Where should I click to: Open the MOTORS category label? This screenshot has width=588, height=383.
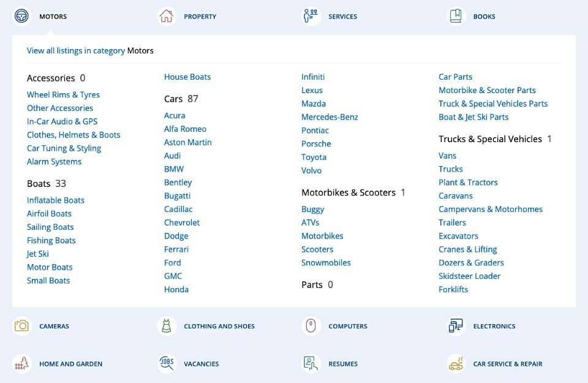pyautogui.click(x=53, y=17)
